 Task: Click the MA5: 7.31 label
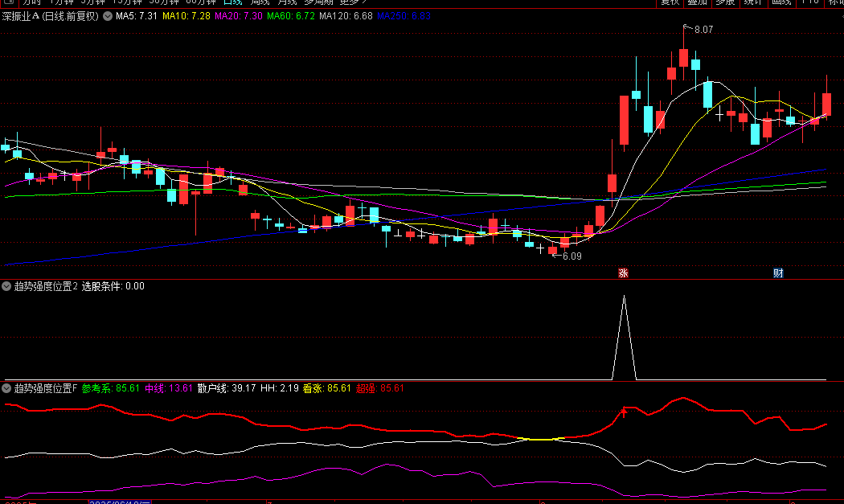(137, 16)
